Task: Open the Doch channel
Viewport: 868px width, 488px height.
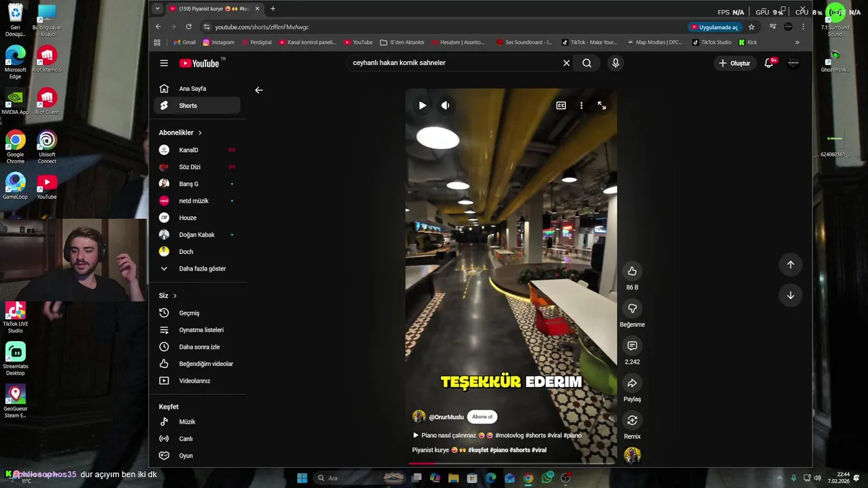Action: tap(197, 251)
